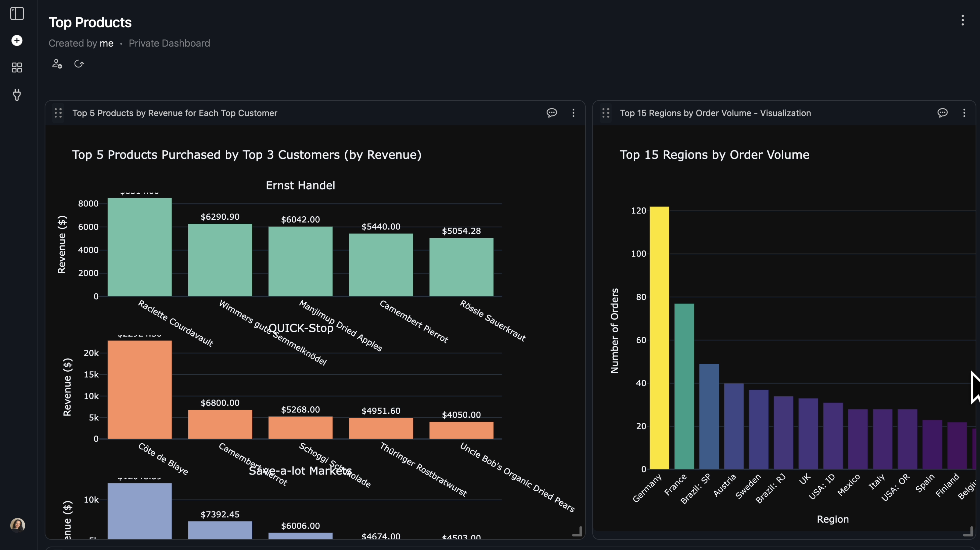
Task: Click the Top Products dashboard title
Action: pyautogui.click(x=90, y=22)
